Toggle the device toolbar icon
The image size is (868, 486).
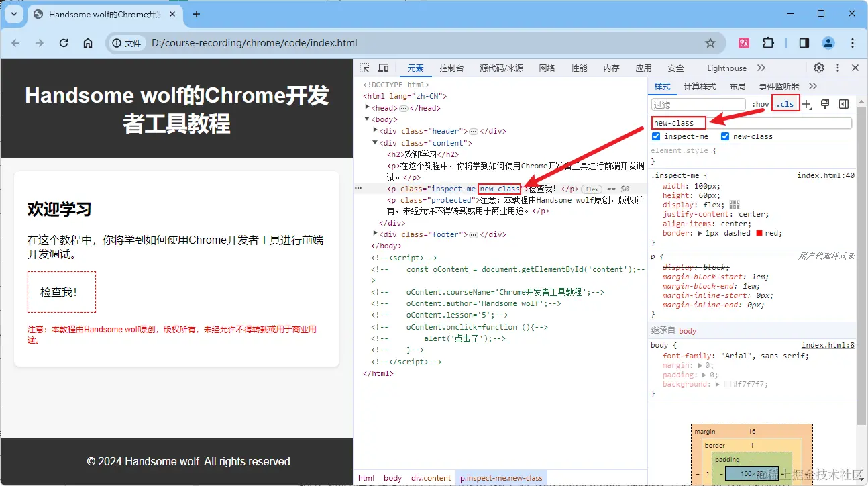[383, 68]
